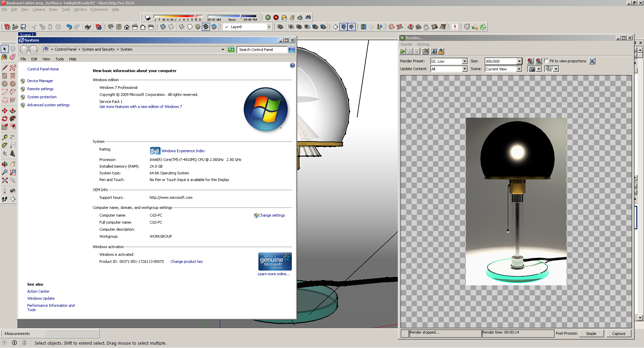The height and width of the screenshot is (348, 644).
Task: Select the Walk footprints tool
Action: click(x=5, y=199)
